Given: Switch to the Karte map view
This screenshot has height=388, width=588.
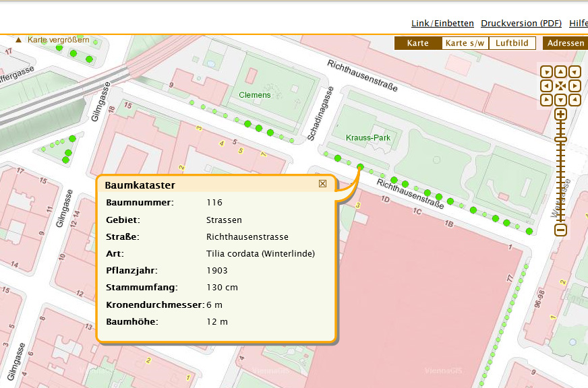Looking at the screenshot, I should tap(418, 43).
